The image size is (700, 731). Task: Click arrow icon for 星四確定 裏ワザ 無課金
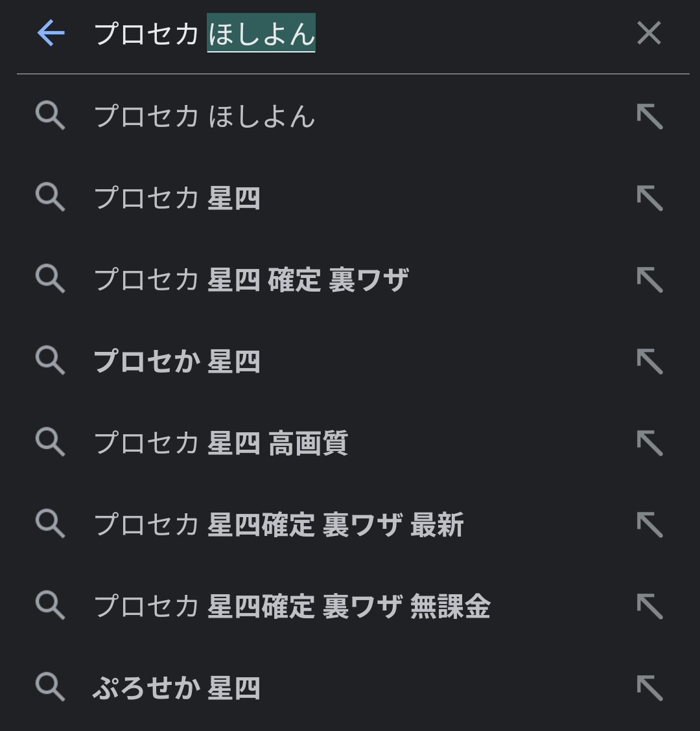(x=649, y=607)
